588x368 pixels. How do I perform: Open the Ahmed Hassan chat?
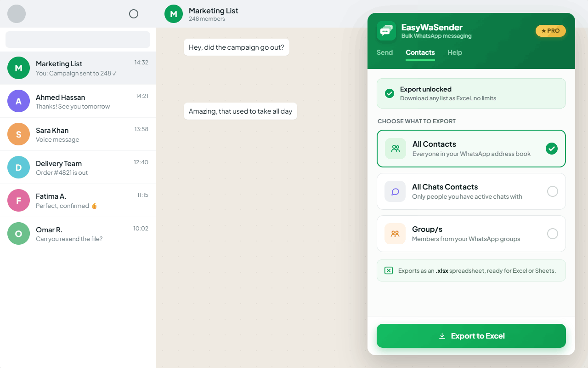click(78, 101)
